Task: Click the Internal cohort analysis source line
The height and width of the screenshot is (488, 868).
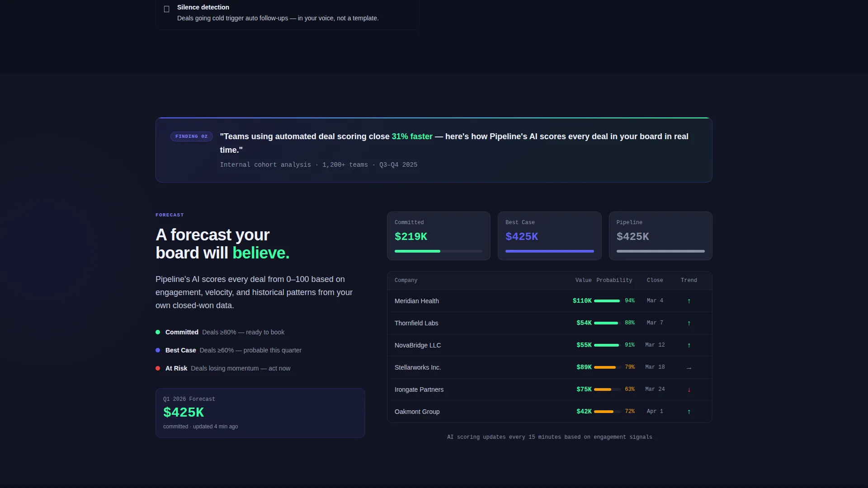Action: pyautogui.click(x=318, y=165)
